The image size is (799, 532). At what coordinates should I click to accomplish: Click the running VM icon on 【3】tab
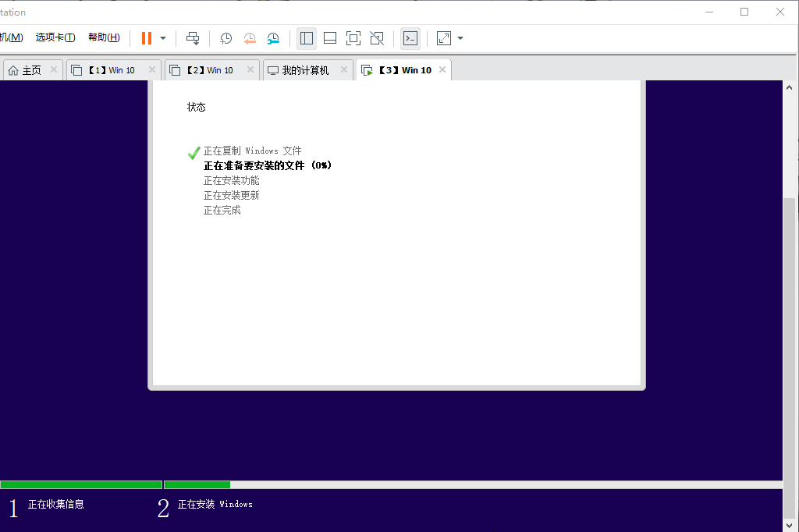(x=367, y=70)
